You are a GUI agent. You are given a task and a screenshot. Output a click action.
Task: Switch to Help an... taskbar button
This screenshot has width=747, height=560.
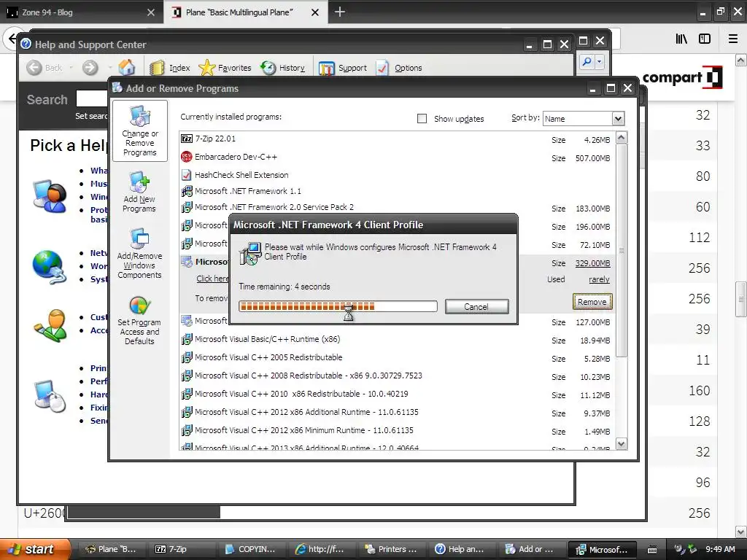pyautogui.click(x=462, y=550)
